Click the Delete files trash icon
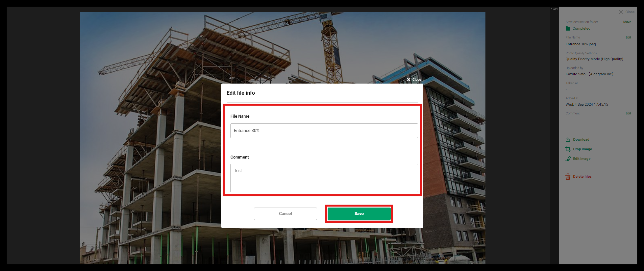 (568, 176)
